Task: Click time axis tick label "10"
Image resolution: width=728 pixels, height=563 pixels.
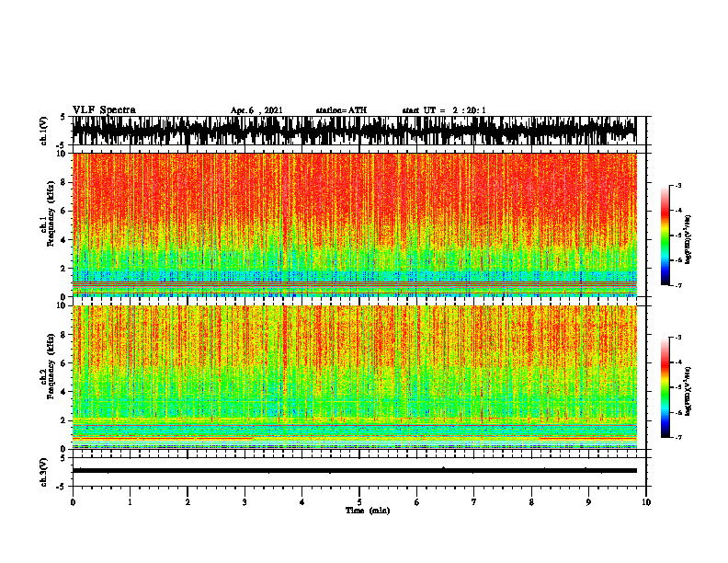Action: [646, 502]
